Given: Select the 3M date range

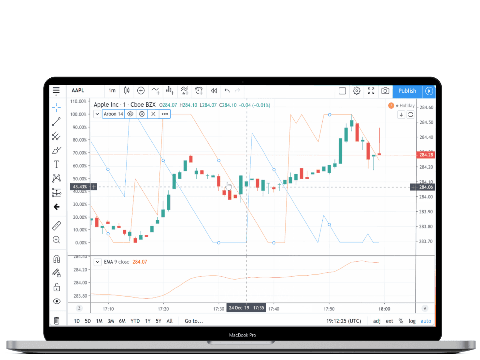Looking at the screenshot, I should [x=111, y=321].
